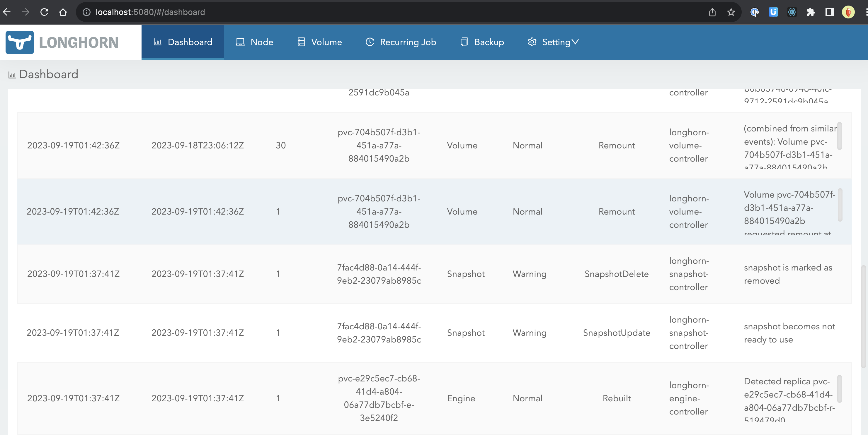Click the reload icon in the browser
The height and width of the screenshot is (435, 868).
(44, 12)
